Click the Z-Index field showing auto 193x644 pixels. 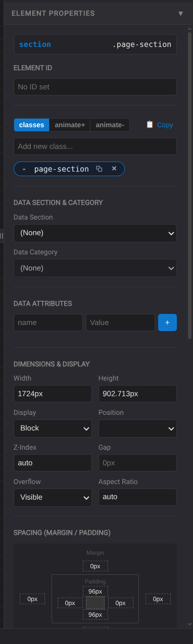[x=53, y=462]
